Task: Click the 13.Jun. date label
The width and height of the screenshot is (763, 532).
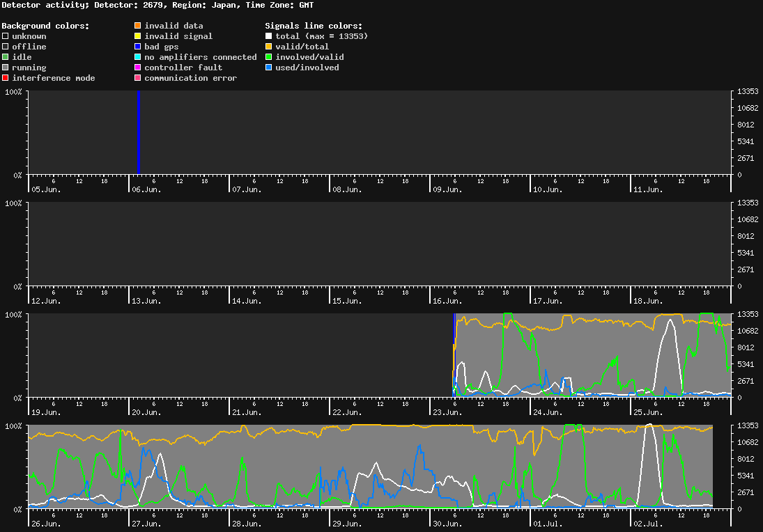Action: pyautogui.click(x=146, y=301)
